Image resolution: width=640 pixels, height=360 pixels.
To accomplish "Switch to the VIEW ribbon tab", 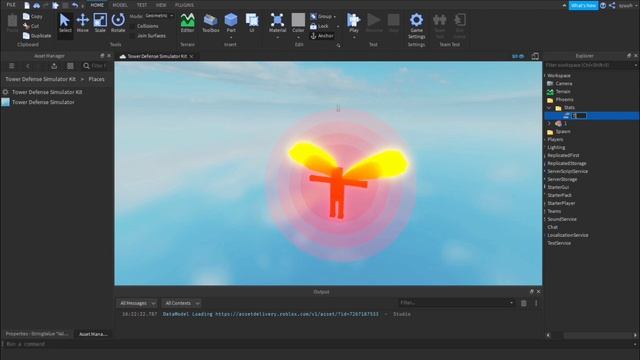I will coord(161,5).
